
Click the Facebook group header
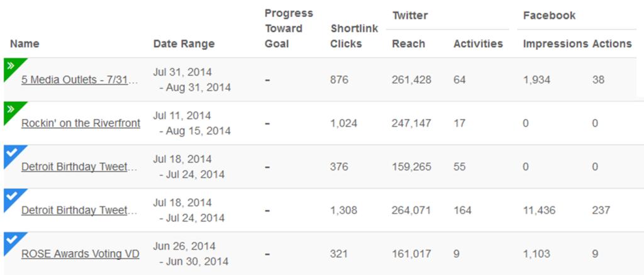(549, 16)
